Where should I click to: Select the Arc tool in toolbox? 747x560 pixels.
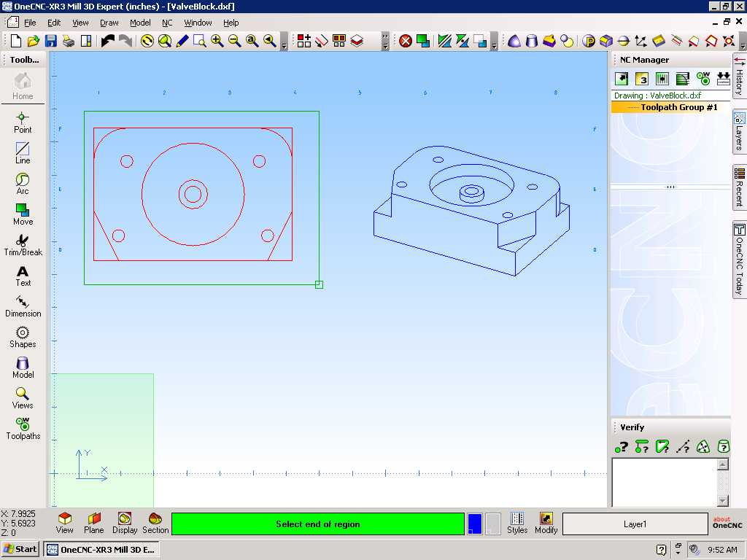click(23, 184)
